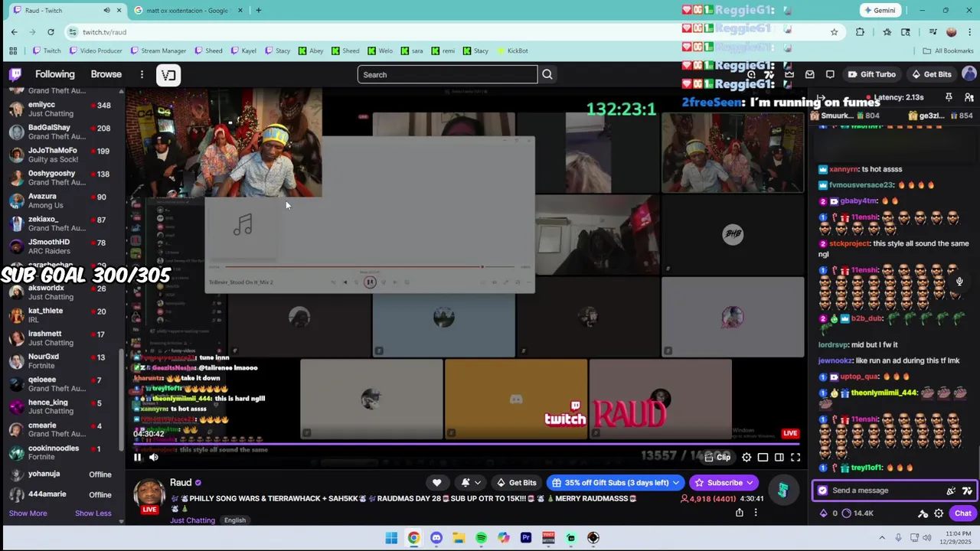Click Get Bits in top navigation
This screenshot has height=551, width=980.
932,74
